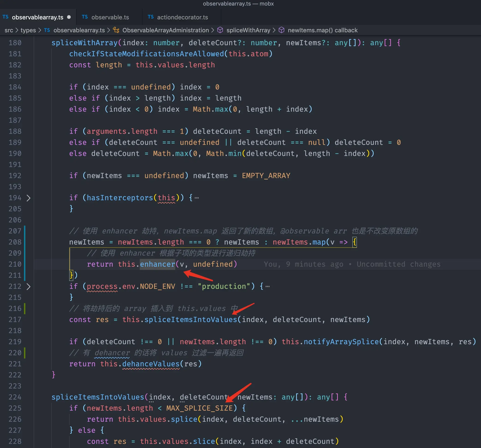Click green change indicator beside line 216
Viewport: 481px width, 448px height.
[25, 309]
